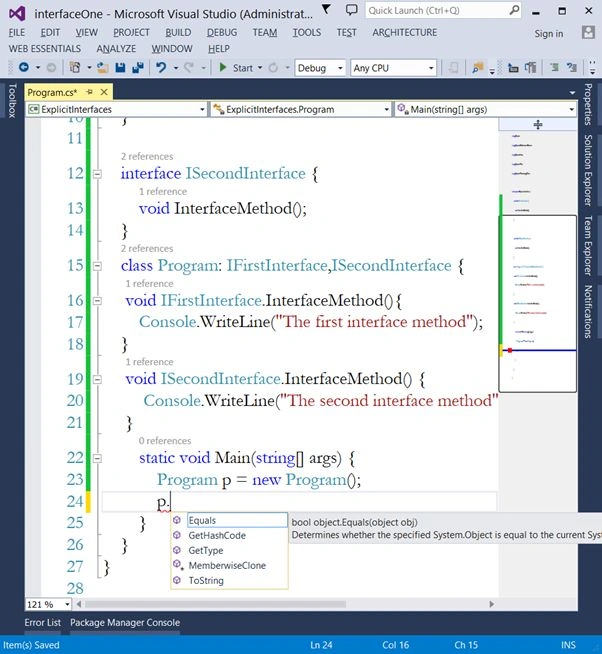Image resolution: width=602 pixels, height=654 pixels.
Task: Open the BUILD menu
Action: [178, 33]
